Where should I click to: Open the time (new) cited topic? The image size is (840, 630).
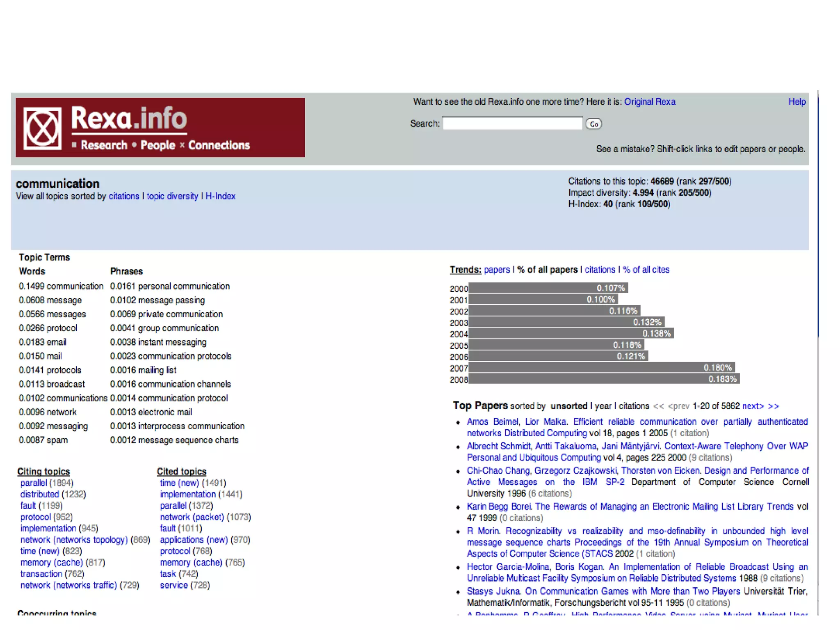tap(179, 483)
